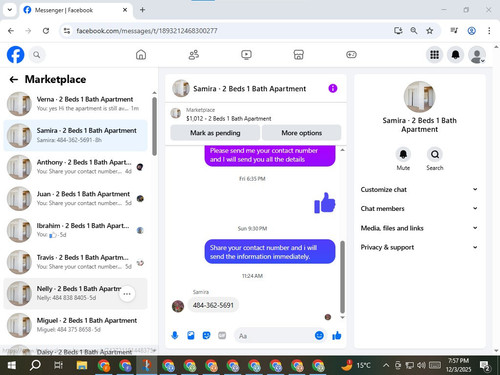This screenshot has height=375, width=500.
Task: Click the blue 'Share your contact number' message
Action: pos(270,252)
